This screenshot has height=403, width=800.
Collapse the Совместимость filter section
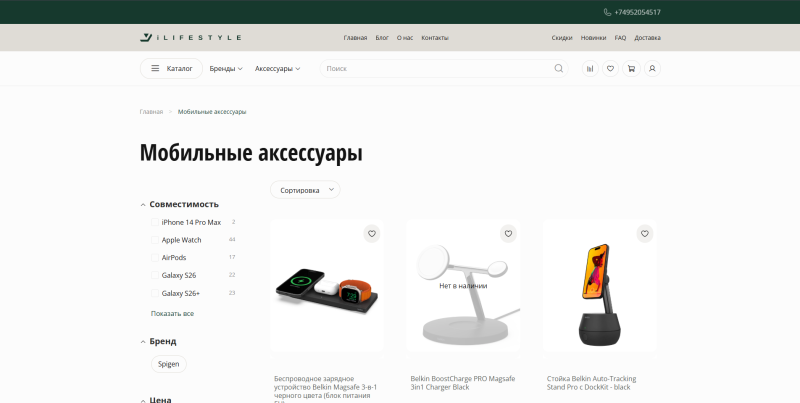click(179, 204)
